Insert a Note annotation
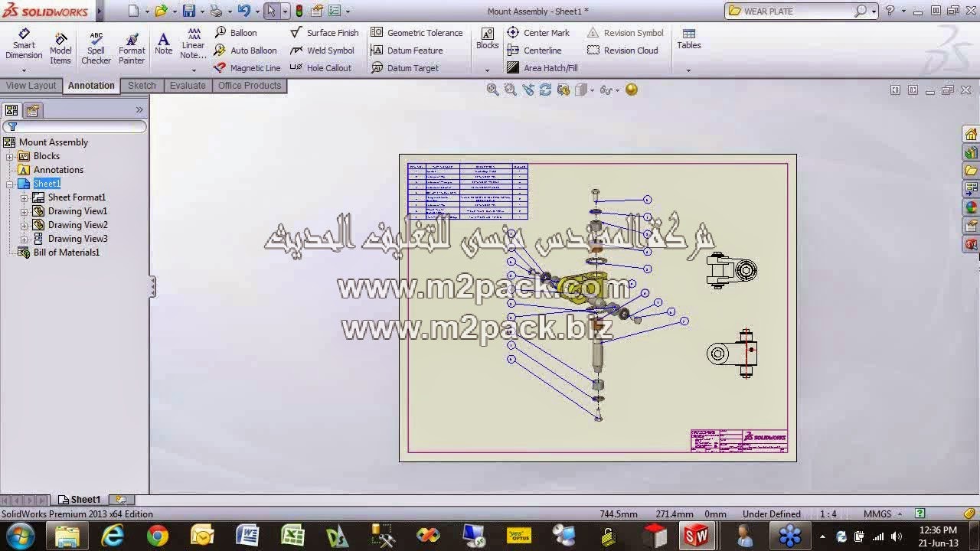980x551 pixels. [163, 44]
